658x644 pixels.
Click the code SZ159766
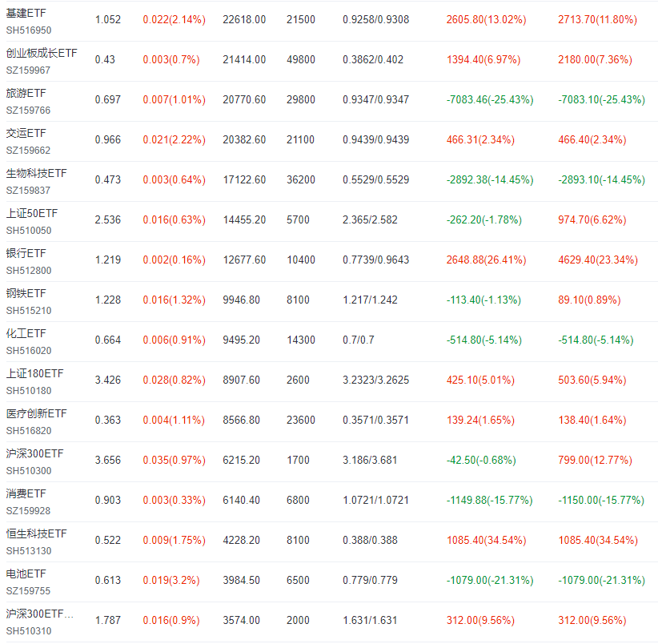(x=28, y=111)
